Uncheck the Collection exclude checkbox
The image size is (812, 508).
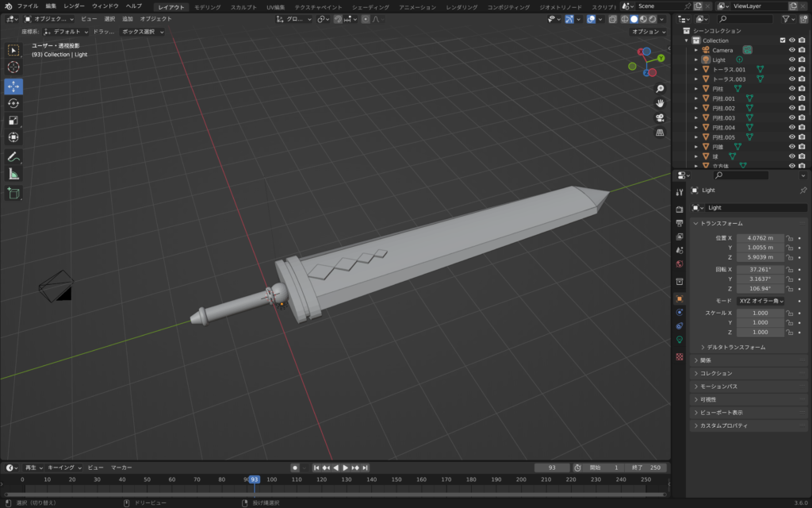point(783,40)
